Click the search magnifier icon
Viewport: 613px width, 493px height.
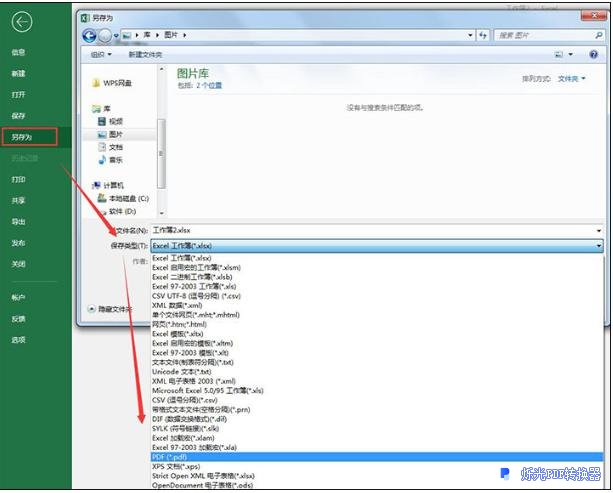[x=599, y=36]
